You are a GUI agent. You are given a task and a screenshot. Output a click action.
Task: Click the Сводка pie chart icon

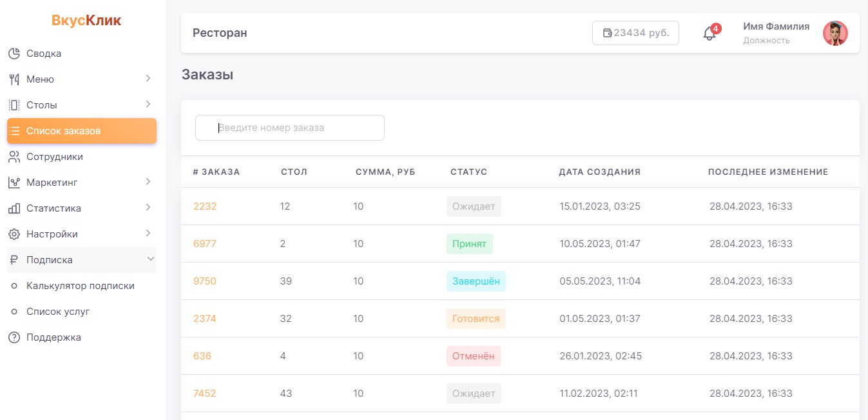(x=14, y=54)
